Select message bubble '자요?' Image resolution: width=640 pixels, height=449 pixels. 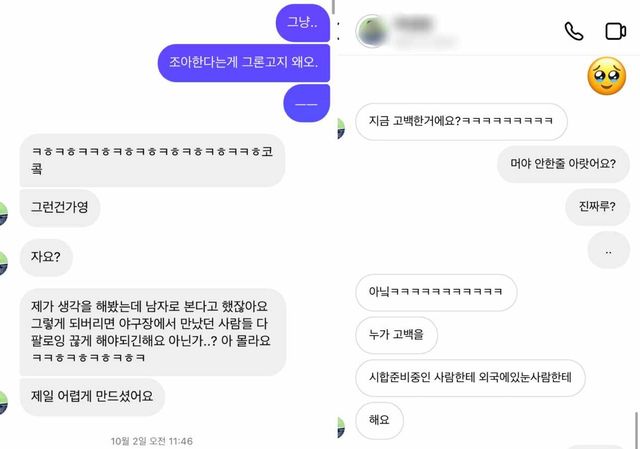[x=46, y=257]
